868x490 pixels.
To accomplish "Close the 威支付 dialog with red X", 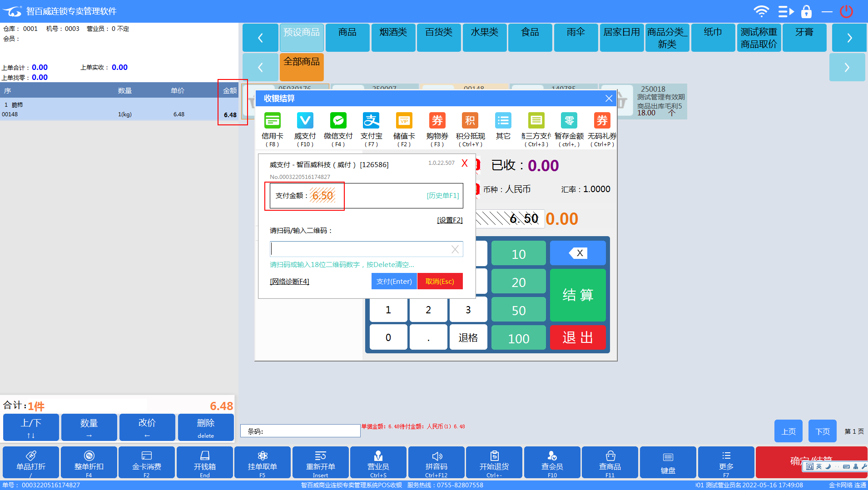I will tap(464, 163).
